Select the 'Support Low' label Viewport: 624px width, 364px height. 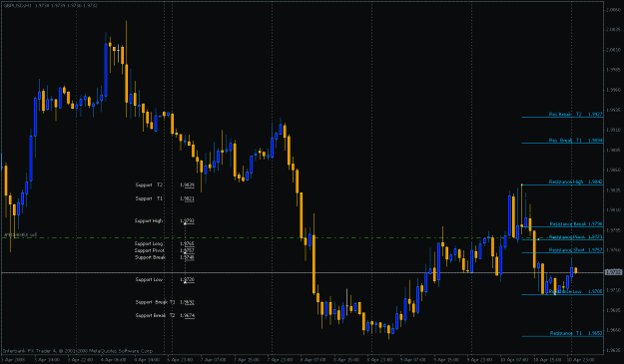[x=149, y=279]
